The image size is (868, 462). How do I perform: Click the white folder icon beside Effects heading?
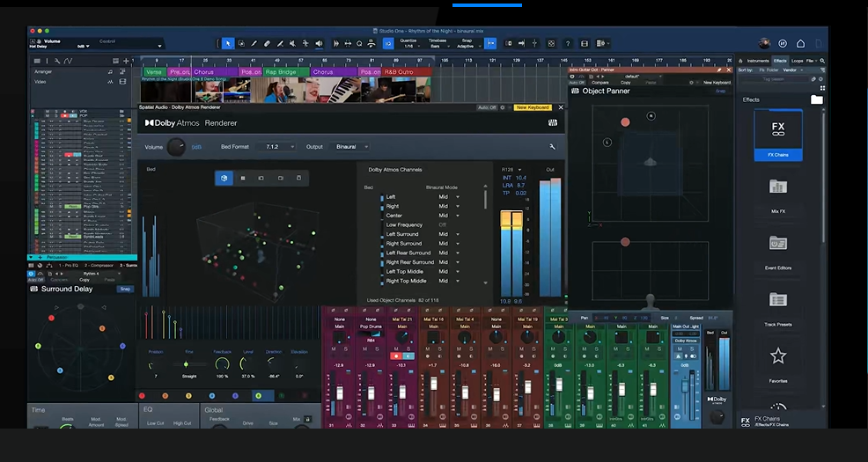tap(817, 99)
